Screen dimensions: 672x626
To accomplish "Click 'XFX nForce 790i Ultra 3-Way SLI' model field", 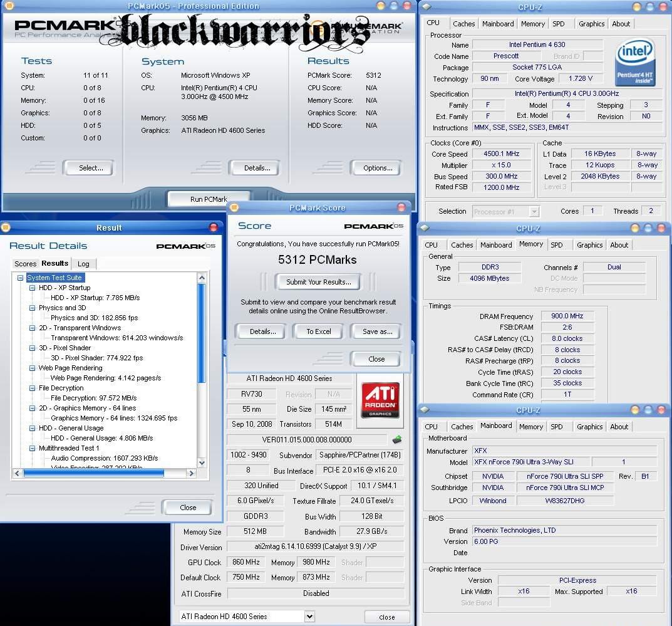I will click(x=531, y=462).
